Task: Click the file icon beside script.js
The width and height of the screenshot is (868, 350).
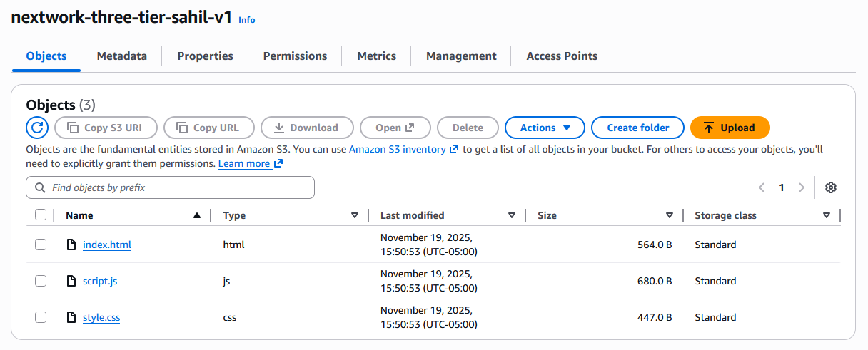Action: point(71,281)
